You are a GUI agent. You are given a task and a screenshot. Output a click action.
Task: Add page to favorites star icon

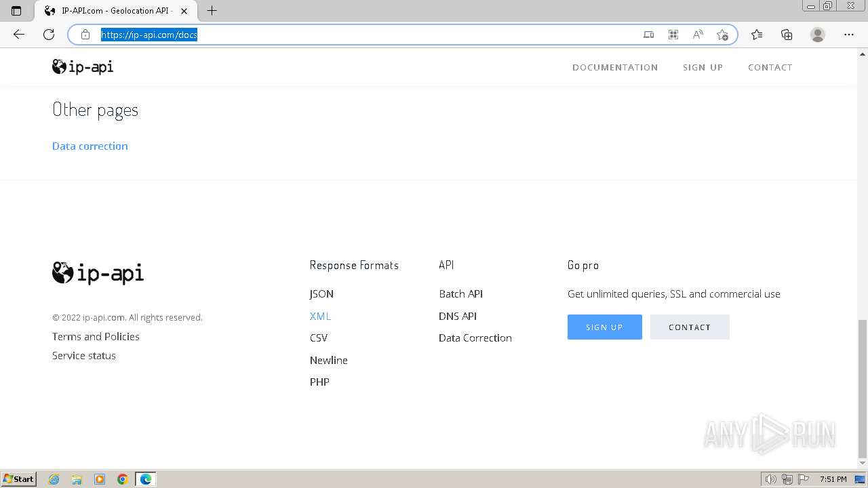(x=722, y=35)
